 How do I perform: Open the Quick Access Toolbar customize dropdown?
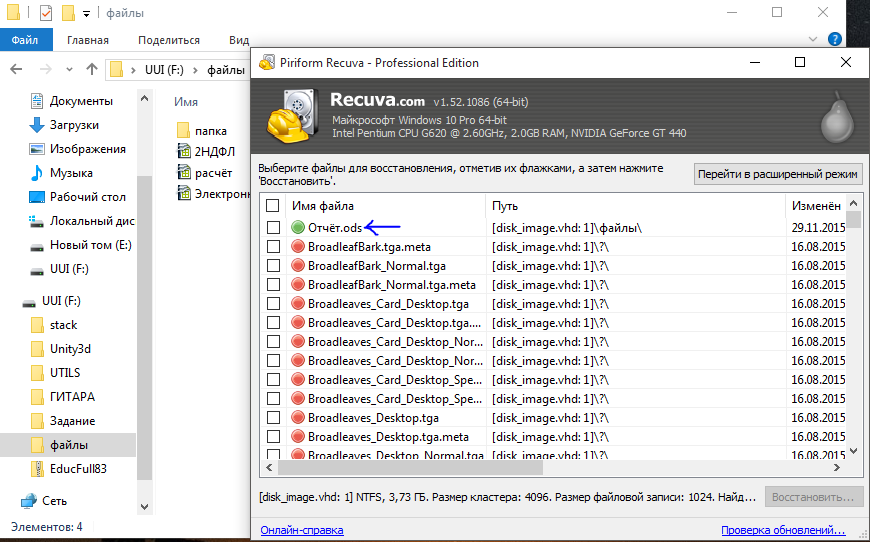click(87, 14)
